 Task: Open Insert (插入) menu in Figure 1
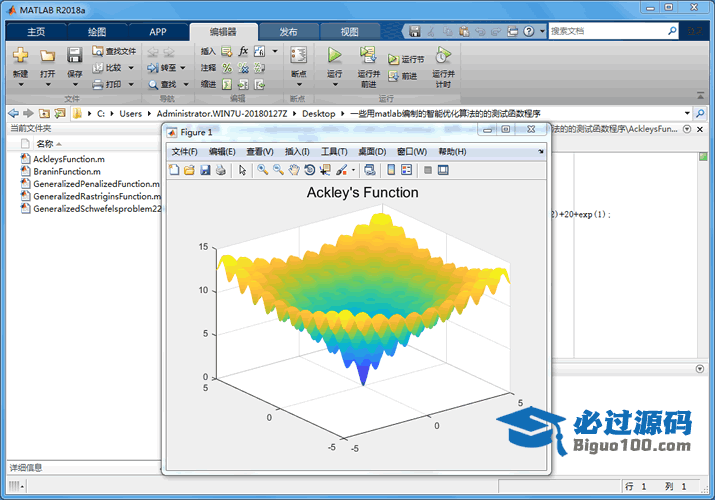297,152
